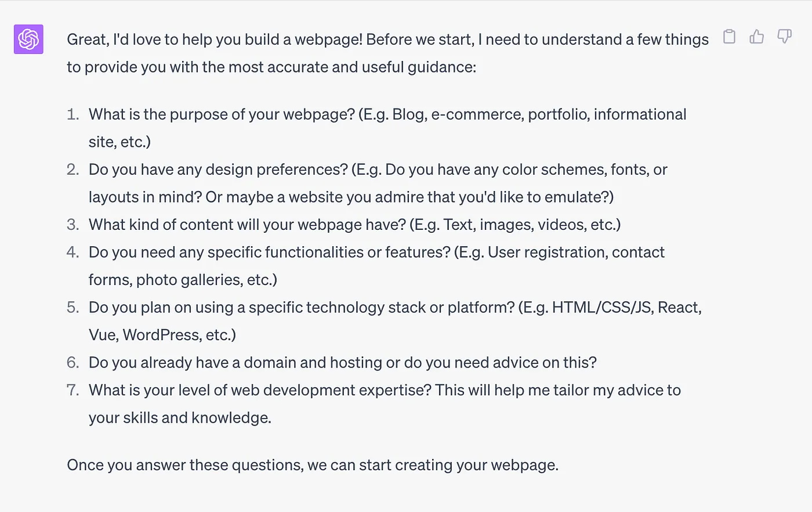Click question 1 about webpage purpose
Image resolution: width=812 pixels, height=512 pixels.
tap(387, 128)
